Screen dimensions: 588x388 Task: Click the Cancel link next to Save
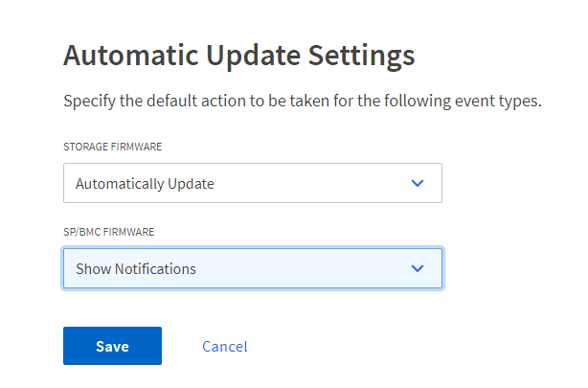(225, 347)
